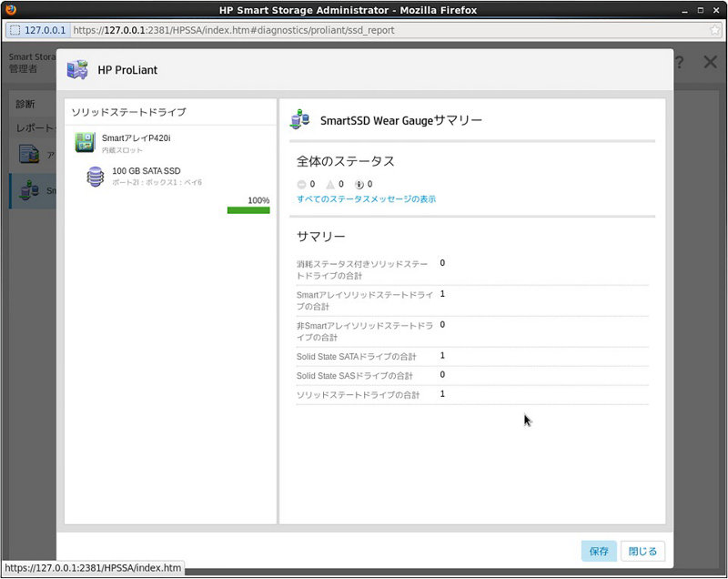728x579 pixels.
Task: Click the SmartSSD Wear Gauge summary icon
Action: click(298, 117)
